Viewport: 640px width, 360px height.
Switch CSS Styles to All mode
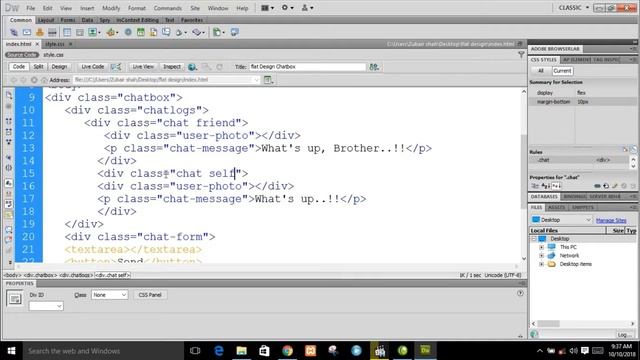[541, 71]
